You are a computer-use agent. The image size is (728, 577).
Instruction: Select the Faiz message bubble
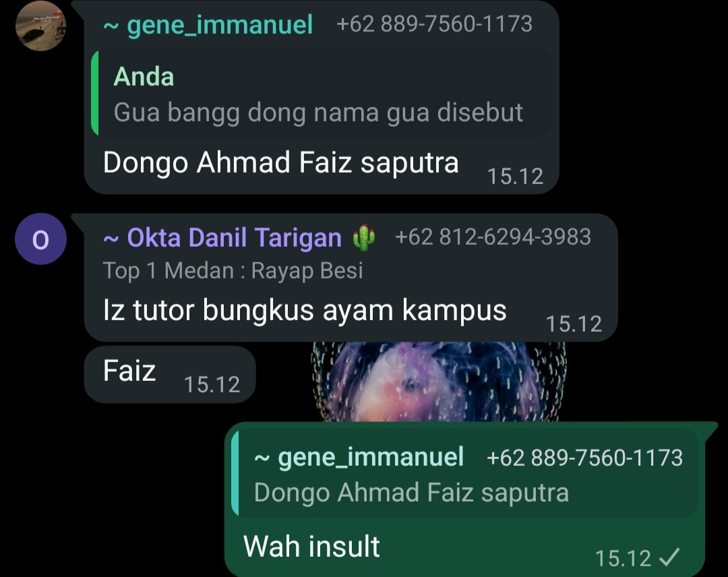170,373
